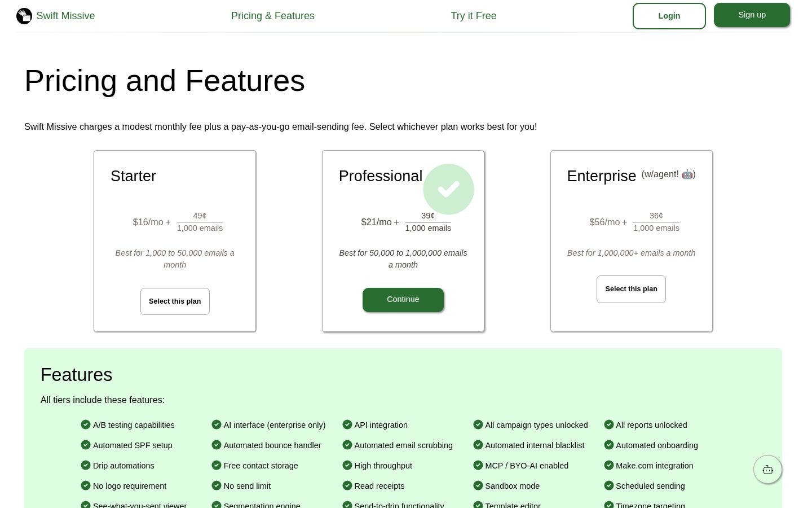Click the 36¢ per 1,000 emails rate
Image resolution: width=812 pixels, height=508 pixels.
(656, 222)
